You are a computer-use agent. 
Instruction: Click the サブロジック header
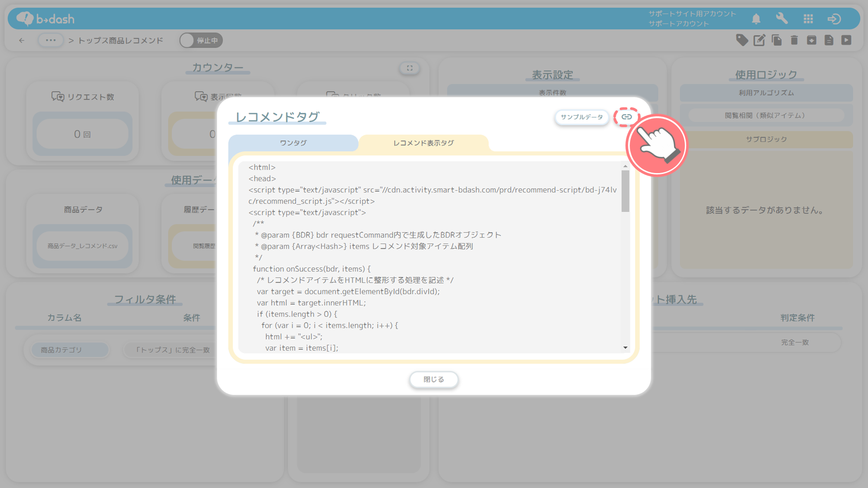(x=766, y=139)
